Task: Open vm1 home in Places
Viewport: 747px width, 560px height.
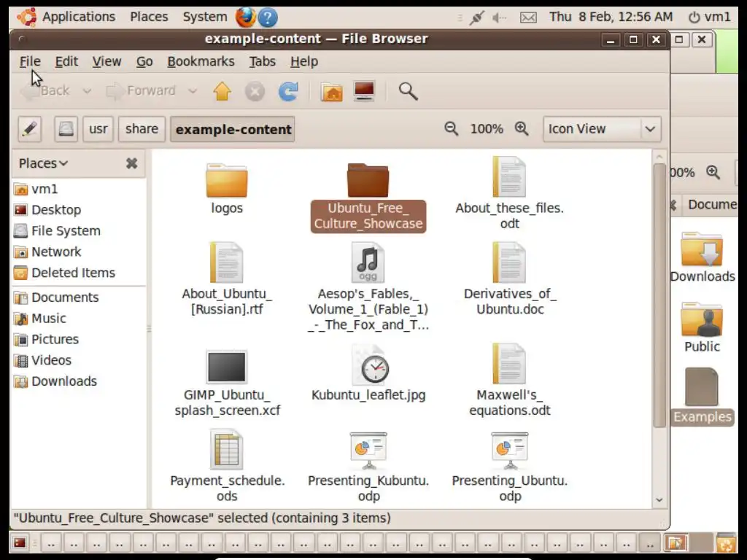Action: (x=44, y=189)
